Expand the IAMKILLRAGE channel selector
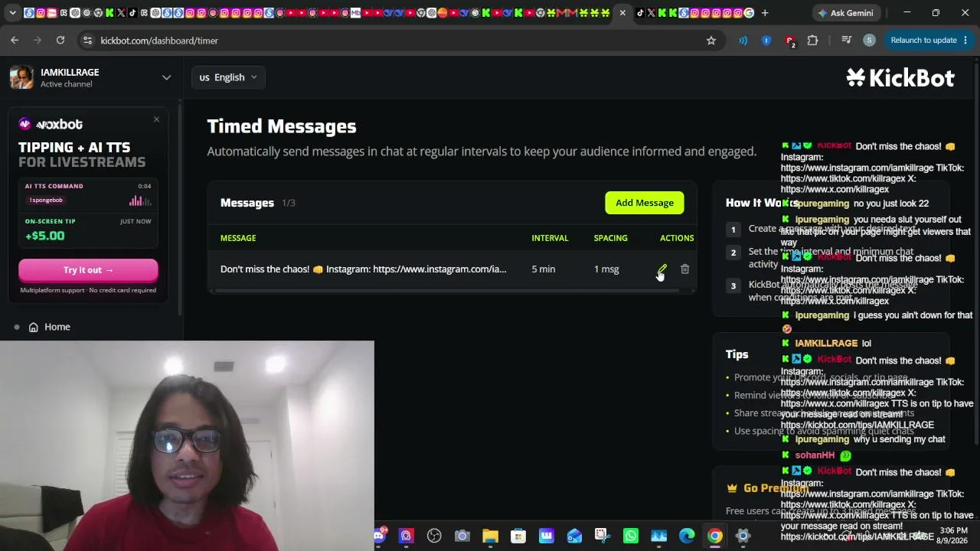Screen dimensions: 980x551 [166, 77]
